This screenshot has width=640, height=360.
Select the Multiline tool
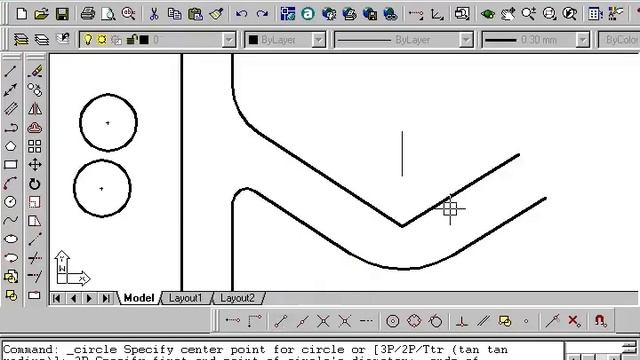(11, 109)
